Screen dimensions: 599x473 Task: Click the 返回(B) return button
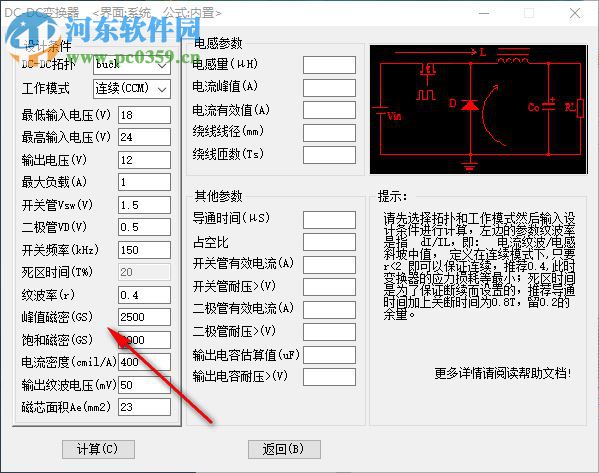point(284,449)
